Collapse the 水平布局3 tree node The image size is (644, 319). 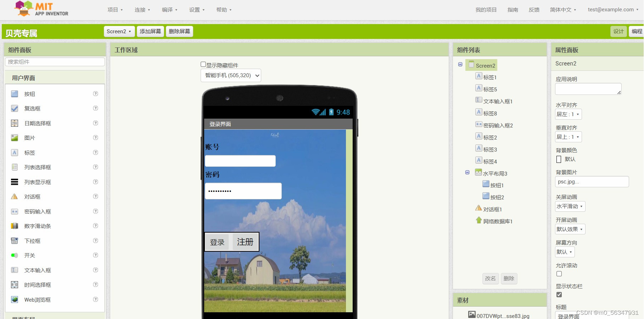[x=467, y=172]
